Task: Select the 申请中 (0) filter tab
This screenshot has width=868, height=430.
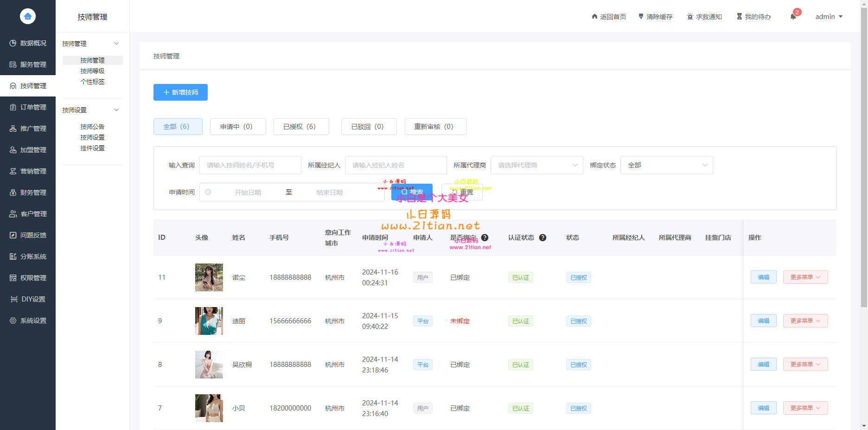Action: [237, 127]
